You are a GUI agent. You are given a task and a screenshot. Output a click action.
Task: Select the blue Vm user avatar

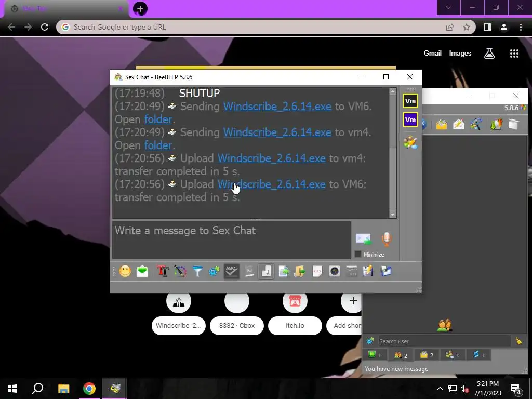[410, 119]
